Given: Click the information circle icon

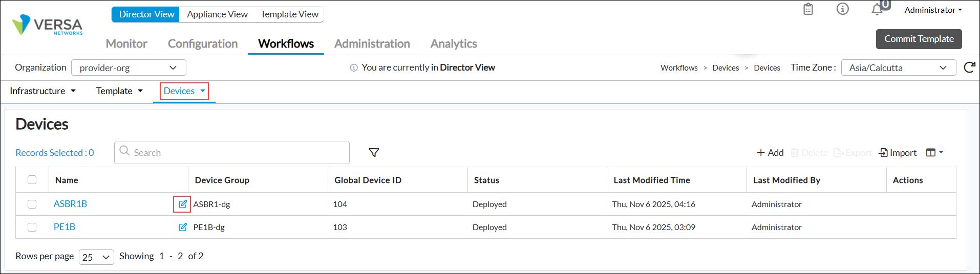Looking at the screenshot, I should click(x=842, y=9).
